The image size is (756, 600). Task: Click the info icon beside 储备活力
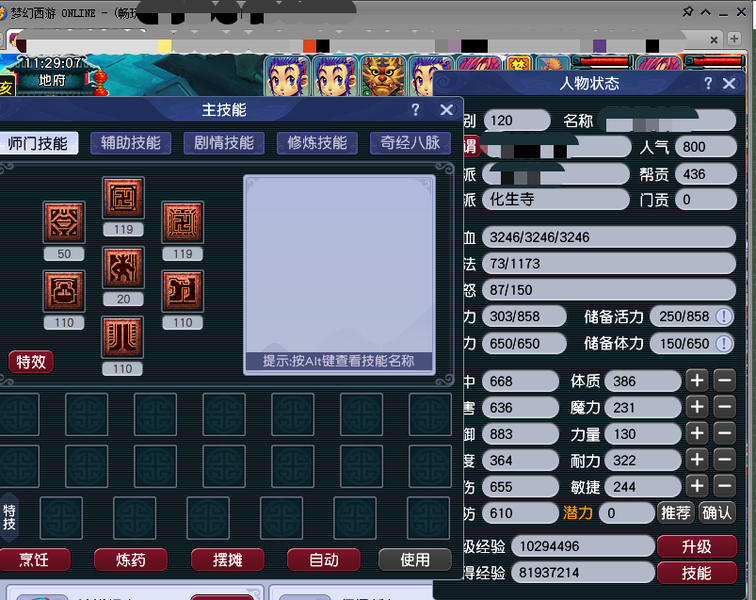coord(723,316)
